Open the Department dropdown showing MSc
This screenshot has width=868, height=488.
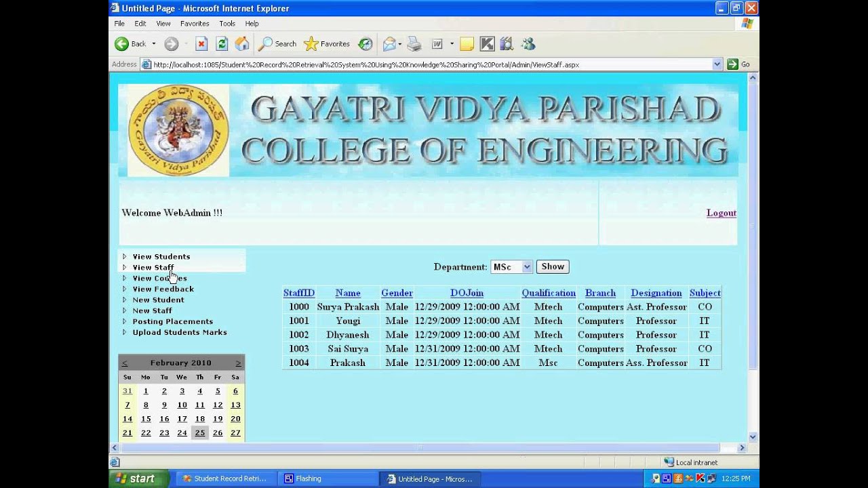tap(511, 267)
